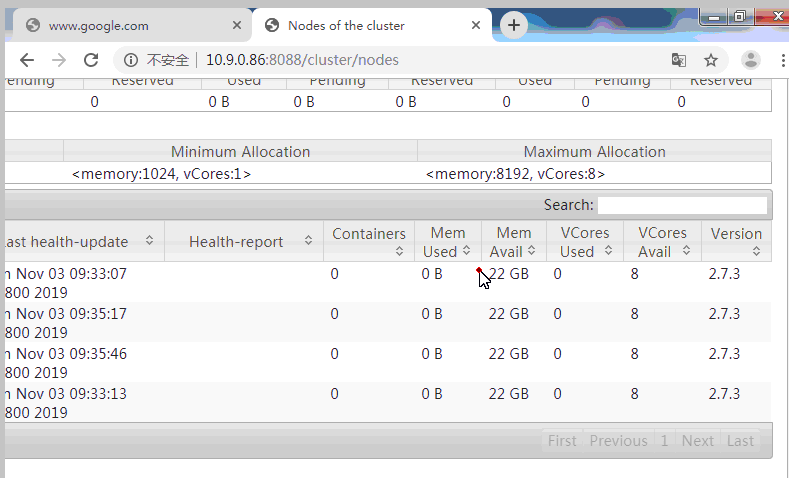
Task: Sort table by VCores Avail
Action: point(662,242)
